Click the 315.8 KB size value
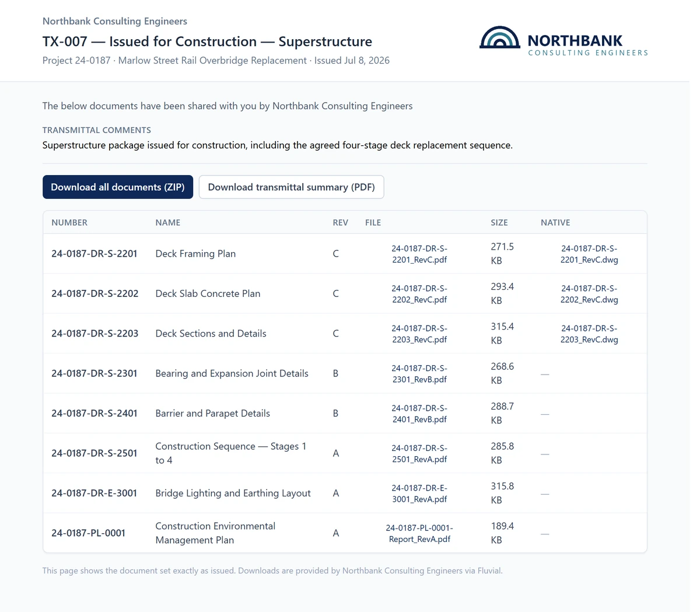Screen dimensions: 700x612 (x=502, y=493)
